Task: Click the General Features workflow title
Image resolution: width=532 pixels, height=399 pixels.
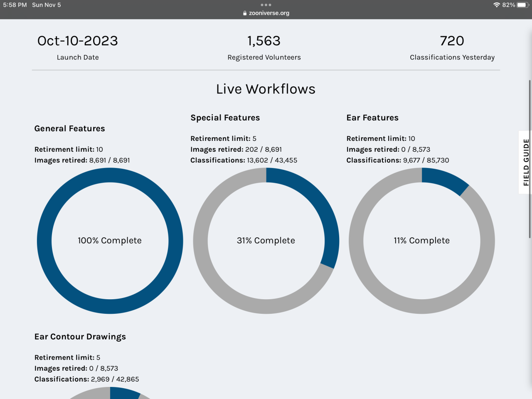Action: tap(70, 128)
